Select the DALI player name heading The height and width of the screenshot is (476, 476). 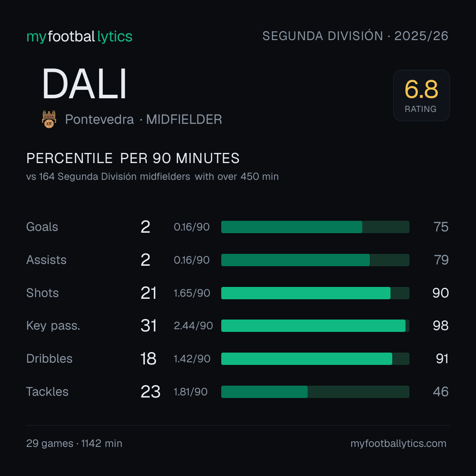[84, 84]
